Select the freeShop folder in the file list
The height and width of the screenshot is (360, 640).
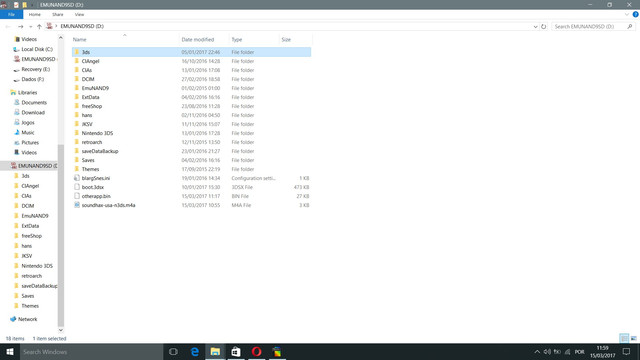click(x=191, y=106)
